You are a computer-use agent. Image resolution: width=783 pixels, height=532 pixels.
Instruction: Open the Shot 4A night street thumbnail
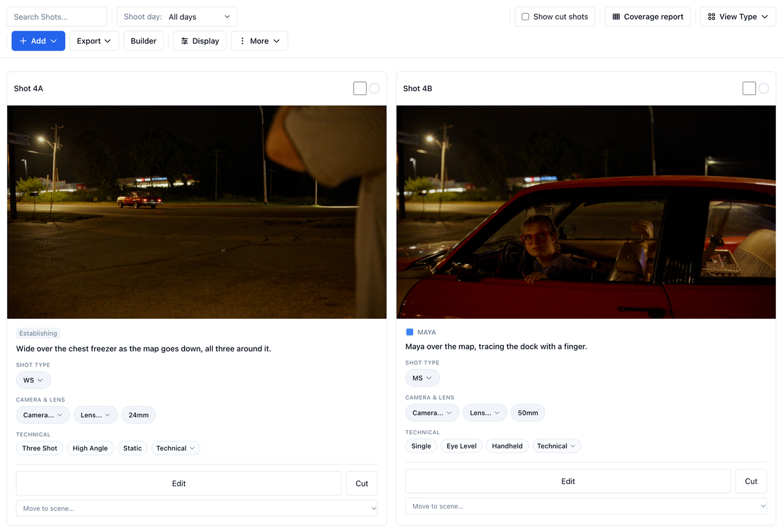pos(197,212)
